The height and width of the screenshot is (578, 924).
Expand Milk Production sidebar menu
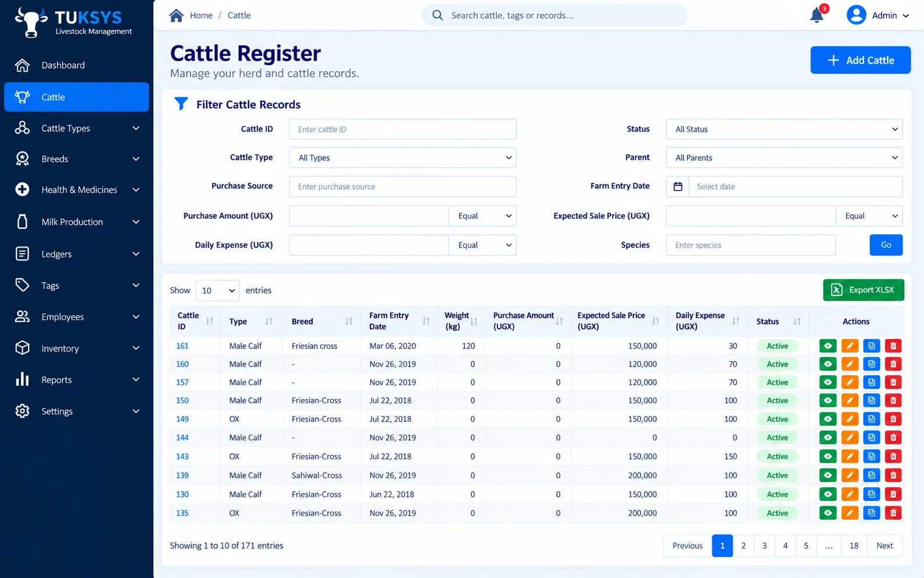point(77,222)
